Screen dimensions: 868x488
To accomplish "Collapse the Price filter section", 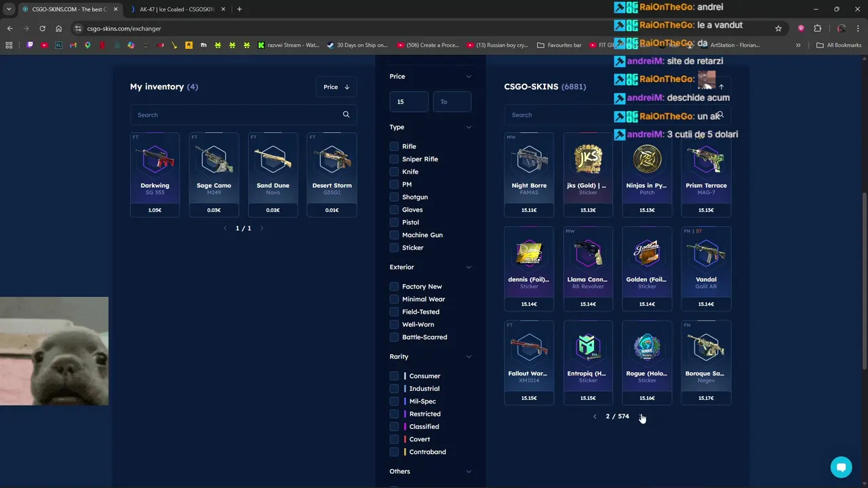I will click(x=468, y=77).
